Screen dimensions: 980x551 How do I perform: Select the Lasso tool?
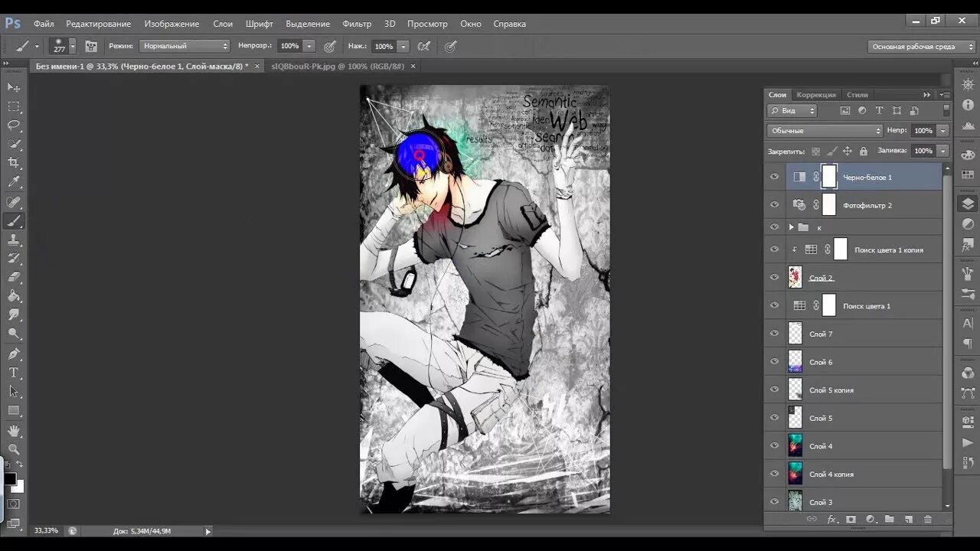[14, 126]
